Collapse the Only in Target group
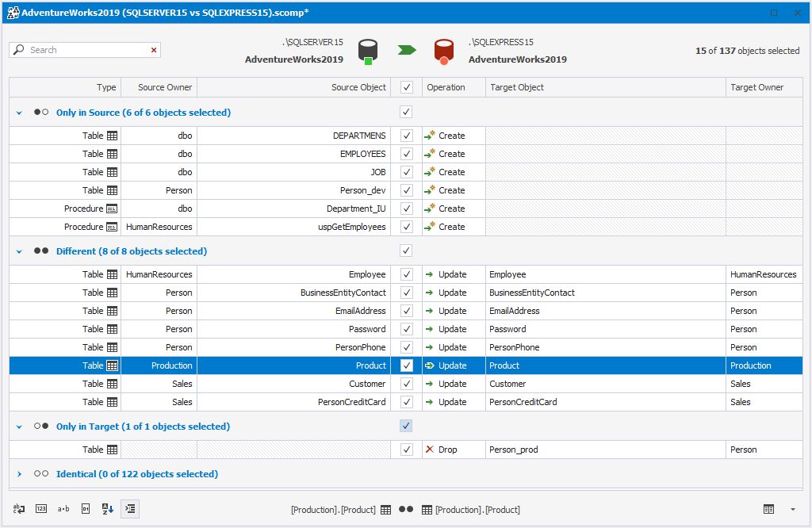 (x=19, y=427)
